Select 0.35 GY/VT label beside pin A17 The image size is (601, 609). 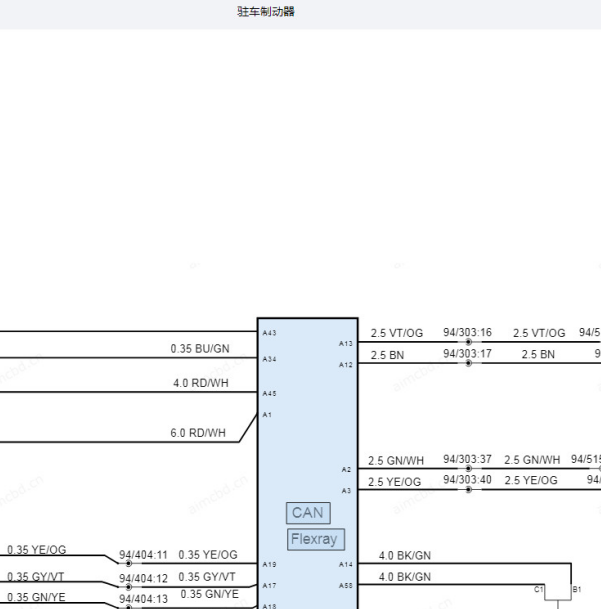pyautogui.click(x=207, y=577)
